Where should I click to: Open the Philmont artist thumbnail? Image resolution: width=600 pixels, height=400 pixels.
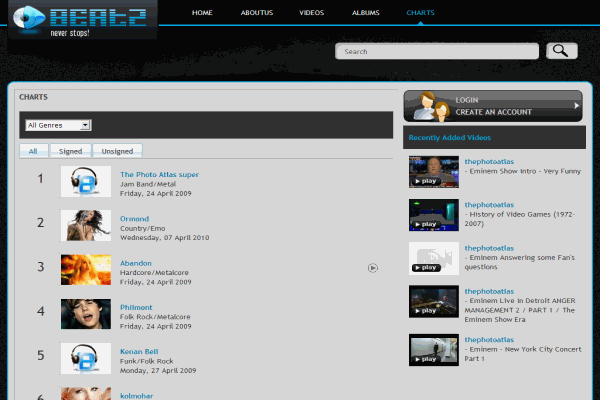point(86,313)
